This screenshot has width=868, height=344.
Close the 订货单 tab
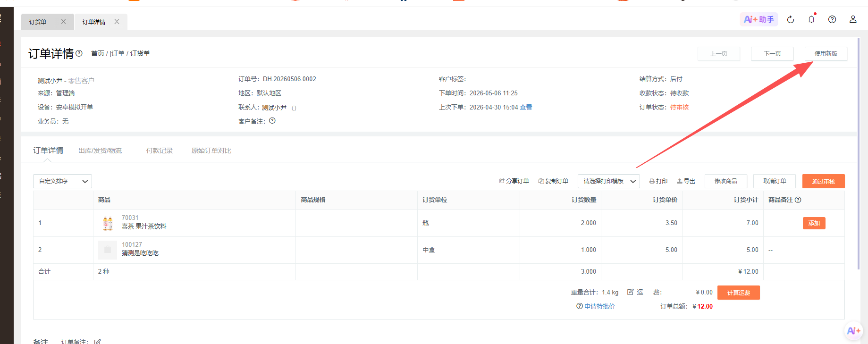point(63,22)
